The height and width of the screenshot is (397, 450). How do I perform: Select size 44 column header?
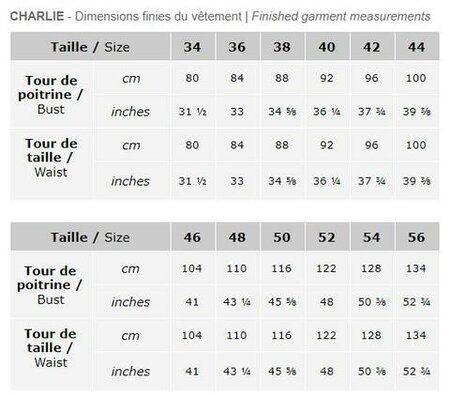tap(417, 47)
